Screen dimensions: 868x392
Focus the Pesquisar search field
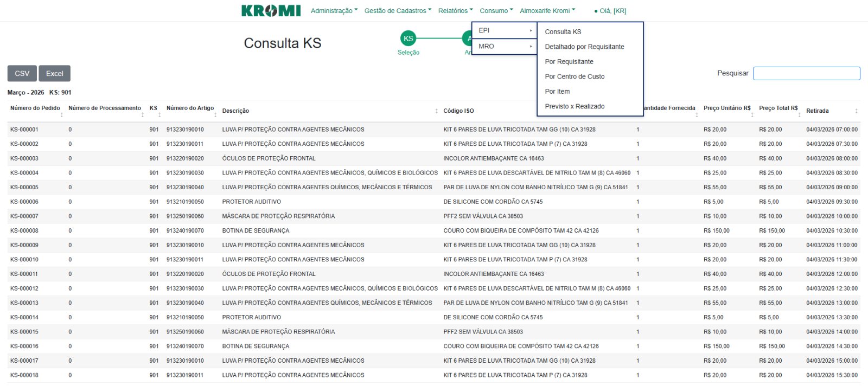point(806,73)
